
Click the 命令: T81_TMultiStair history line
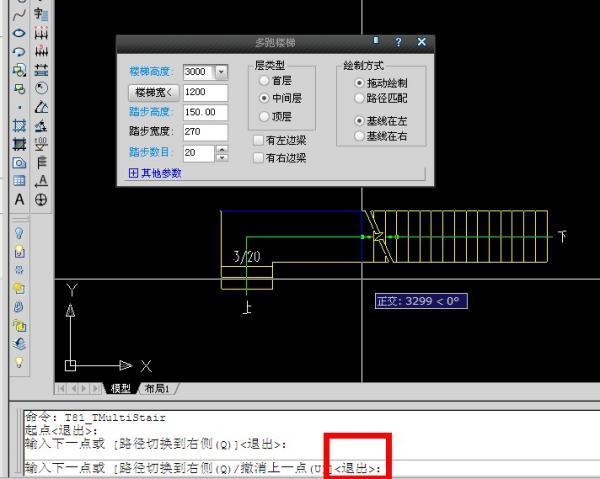(95, 417)
